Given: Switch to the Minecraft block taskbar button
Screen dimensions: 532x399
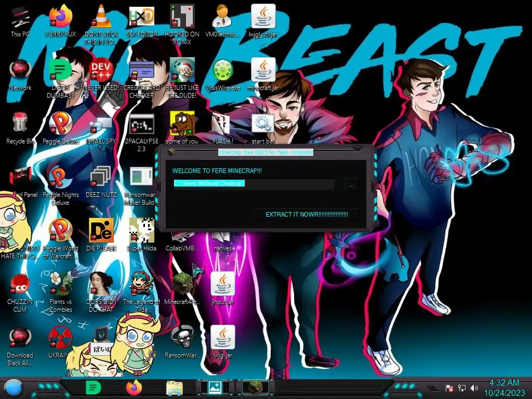Looking at the screenshot, I should pyautogui.click(x=256, y=388).
